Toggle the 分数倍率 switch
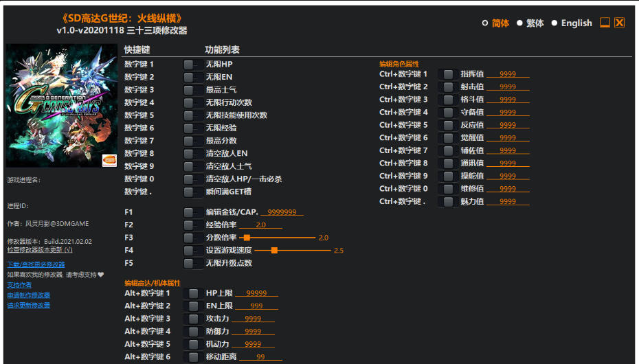Image resolution: width=639 pixels, height=364 pixels. coord(193,238)
